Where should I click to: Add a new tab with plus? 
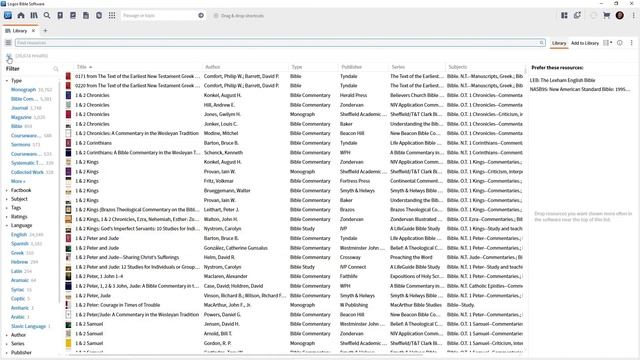click(x=45, y=31)
